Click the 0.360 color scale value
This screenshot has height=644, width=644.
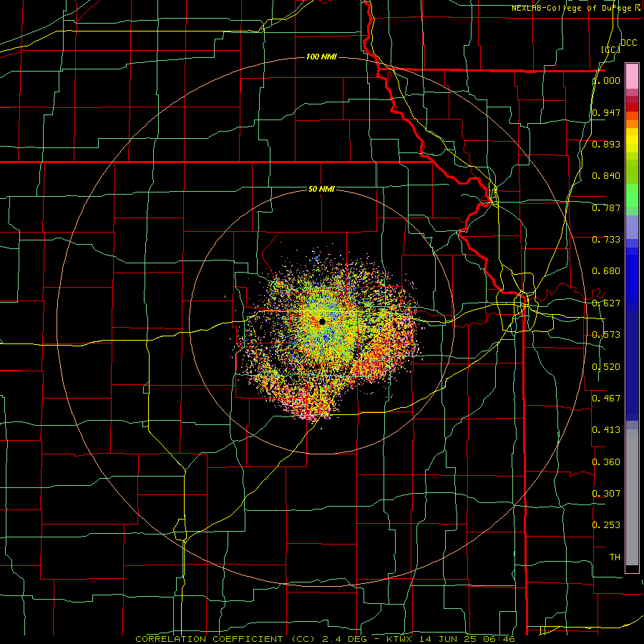point(606,462)
